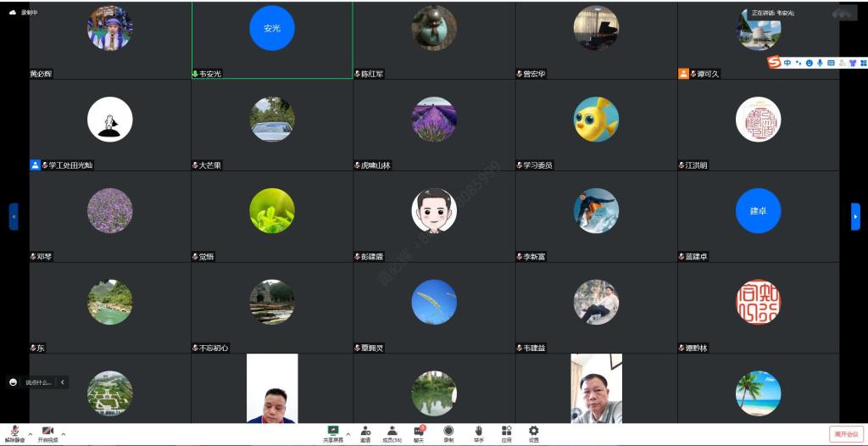
Task: Unmute microphone with 解除静音 button
Action: click(14, 433)
